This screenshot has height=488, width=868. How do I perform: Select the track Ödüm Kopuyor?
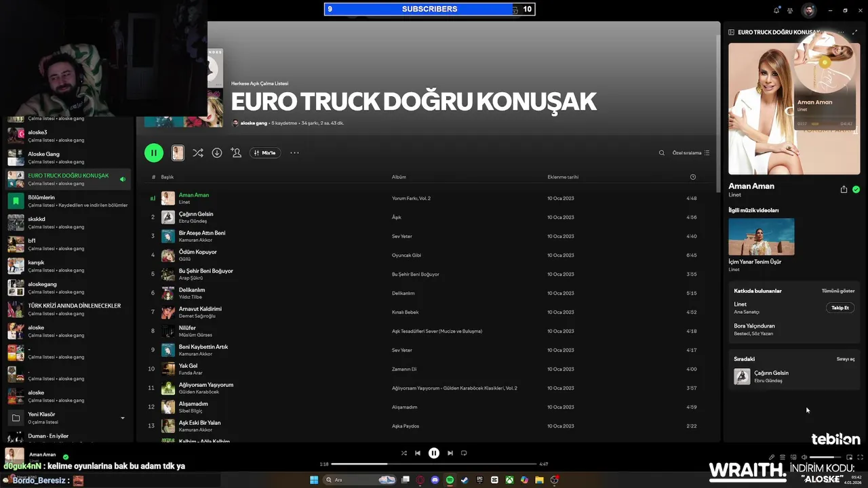click(198, 252)
